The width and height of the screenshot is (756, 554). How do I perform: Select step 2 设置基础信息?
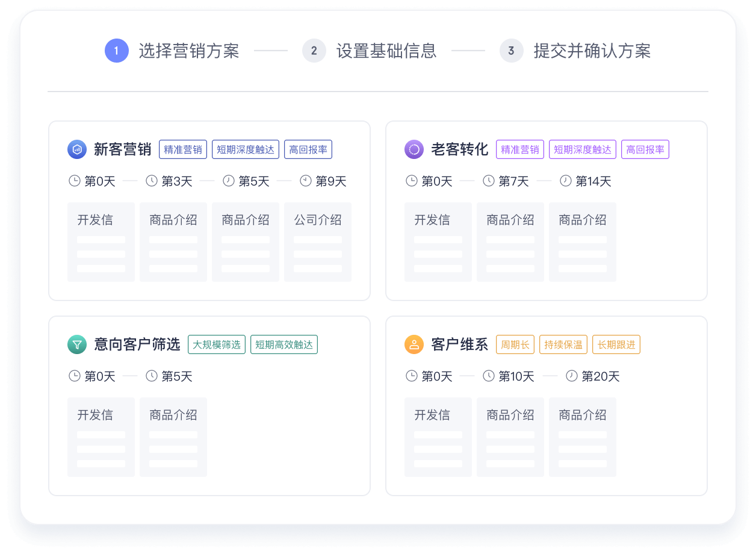(314, 51)
